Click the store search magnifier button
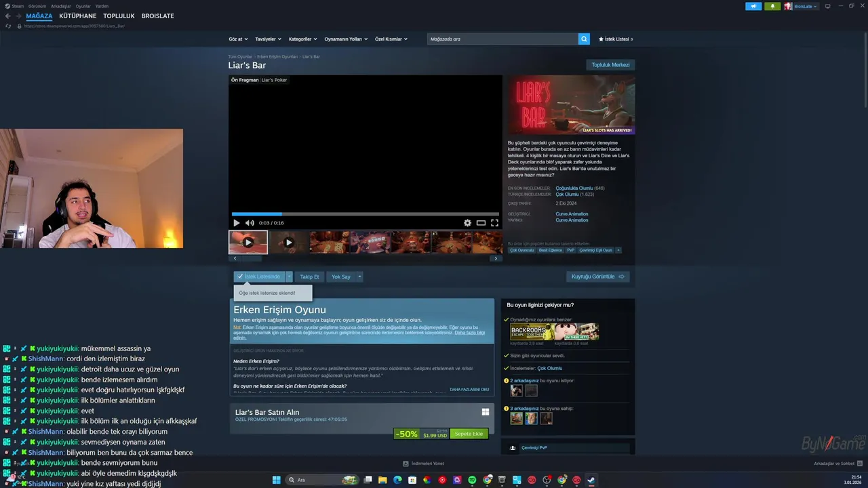Image resolution: width=868 pixels, height=488 pixels. click(x=584, y=39)
